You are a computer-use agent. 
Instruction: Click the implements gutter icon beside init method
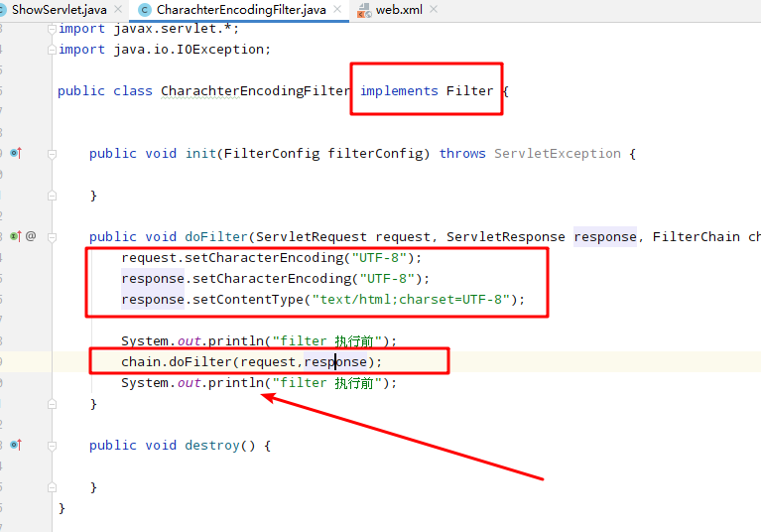pos(16,154)
